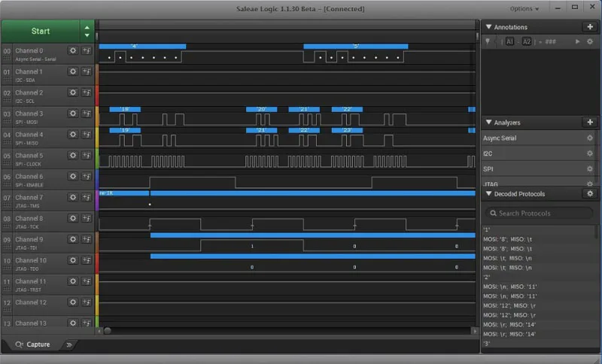Image resolution: width=602 pixels, height=364 pixels.
Task: Set trigger edge for Channel 3
Action: tap(87, 114)
